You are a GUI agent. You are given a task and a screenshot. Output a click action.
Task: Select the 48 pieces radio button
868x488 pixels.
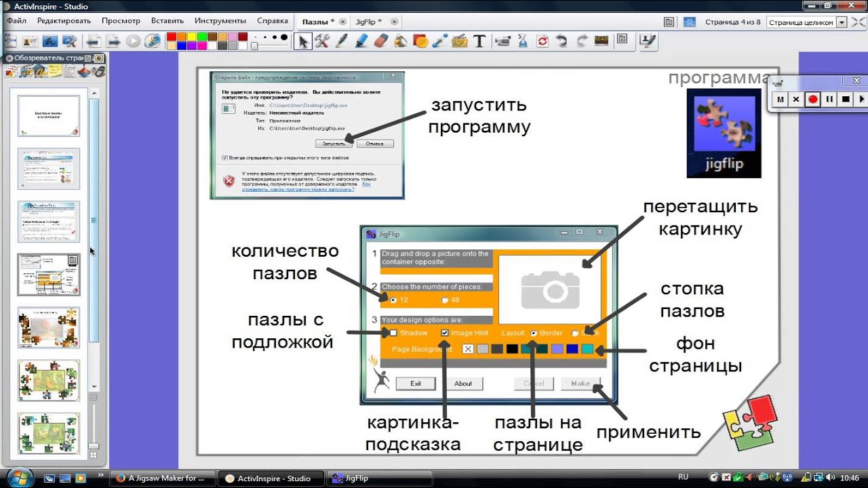pyautogui.click(x=445, y=300)
